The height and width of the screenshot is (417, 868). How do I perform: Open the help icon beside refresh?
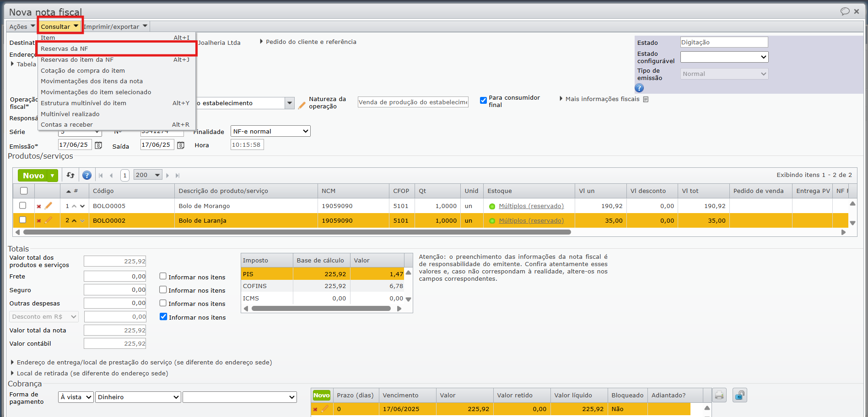[86, 175]
